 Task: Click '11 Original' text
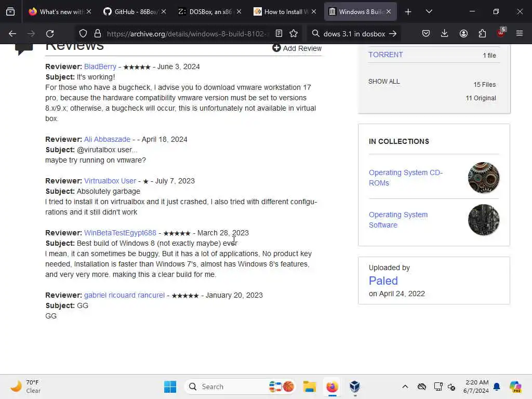click(481, 98)
